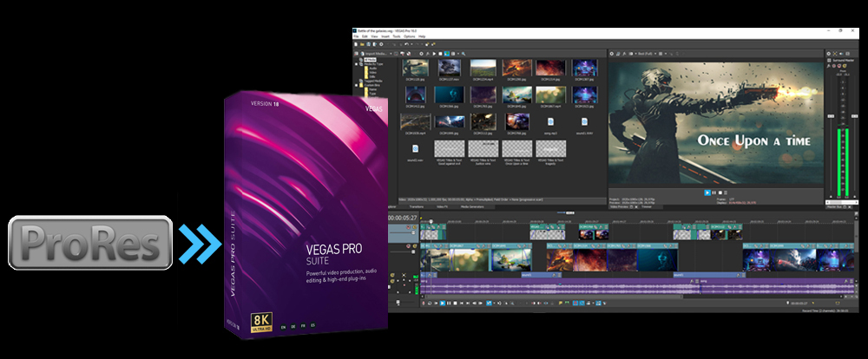
Task: Click the Stop Preview icon in Project Media
Action: [441, 54]
